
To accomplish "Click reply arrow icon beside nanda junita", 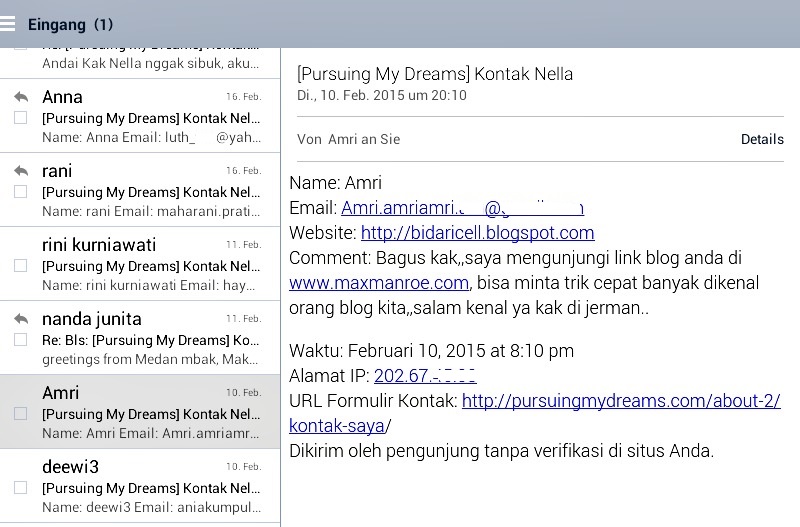I will pyautogui.click(x=20, y=319).
